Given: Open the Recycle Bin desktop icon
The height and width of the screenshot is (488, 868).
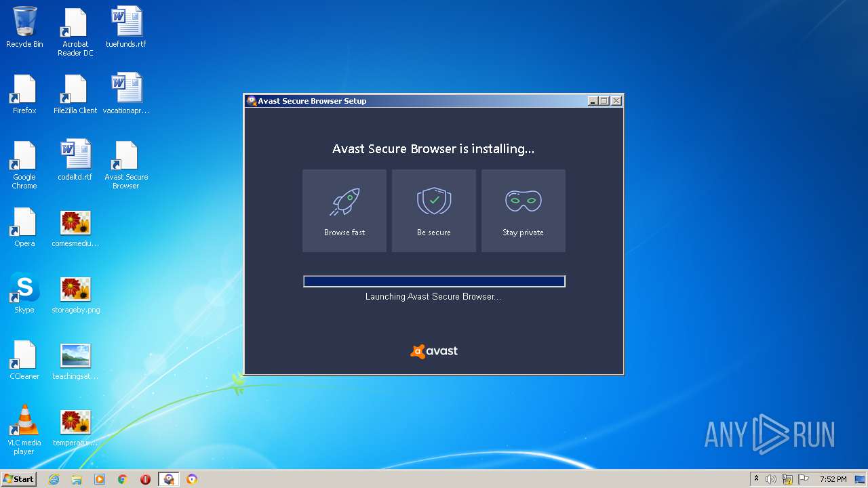Looking at the screenshot, I should (24, 27).
